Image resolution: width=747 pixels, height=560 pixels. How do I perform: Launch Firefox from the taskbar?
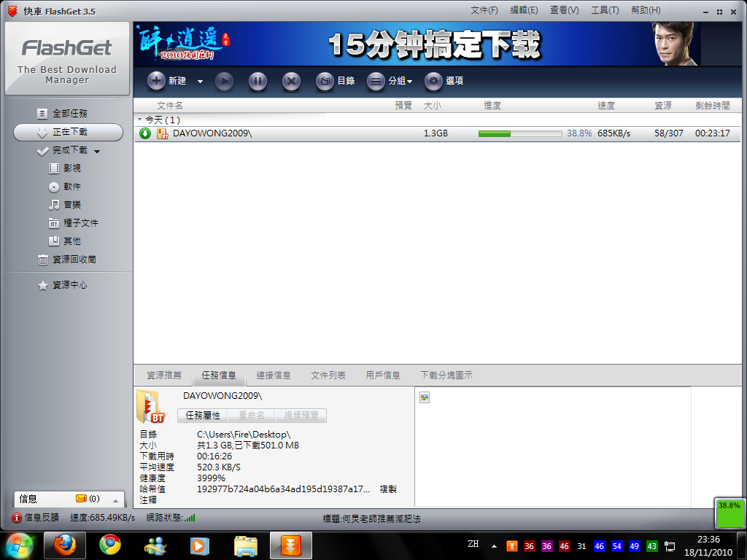click(x=65, y=545)
